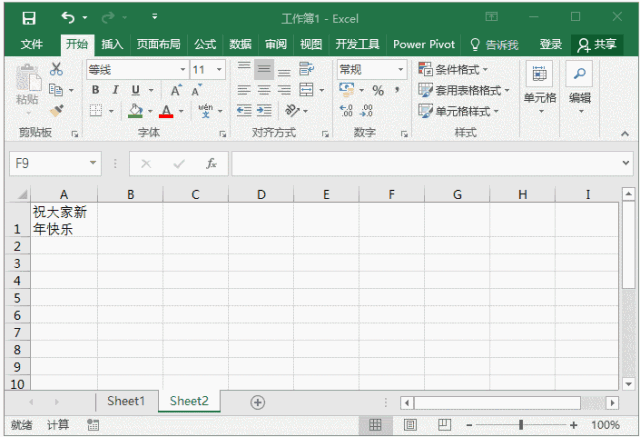Switch to Page Break Preview
This screenshot has height=437, width=640.
444,425
